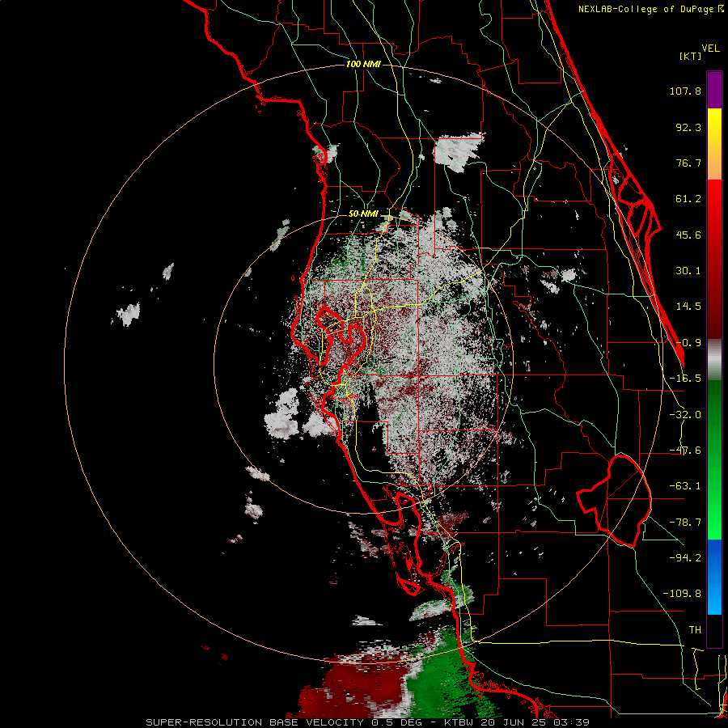The image size is (728, 728).
Task: Click the -94.2 legend value
Action: 685,558
